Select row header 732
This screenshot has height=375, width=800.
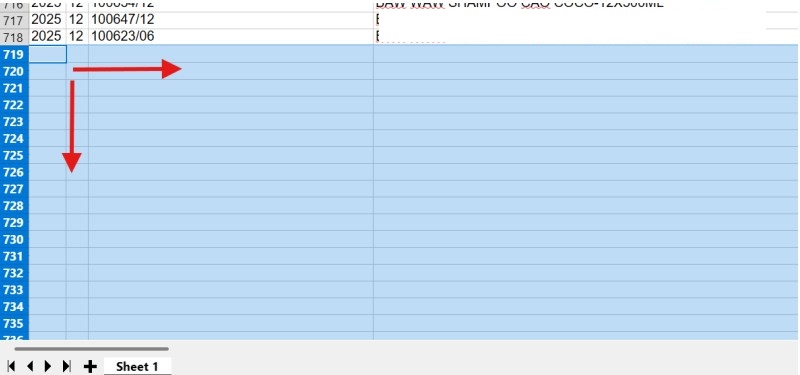point(14,273)
